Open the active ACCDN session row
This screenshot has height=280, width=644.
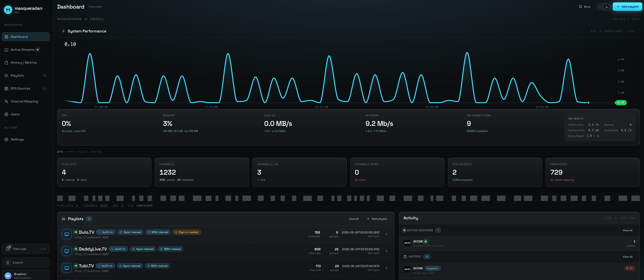519,243
